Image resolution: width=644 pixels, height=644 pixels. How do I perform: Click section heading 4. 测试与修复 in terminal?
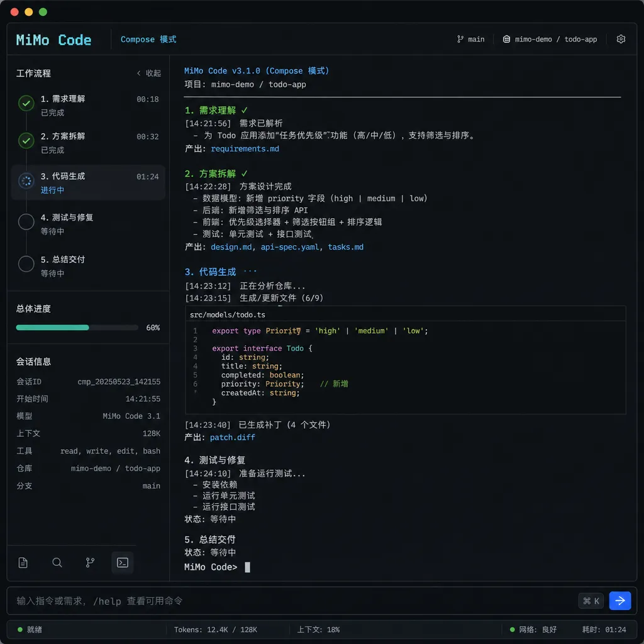(x=215, y=460)
